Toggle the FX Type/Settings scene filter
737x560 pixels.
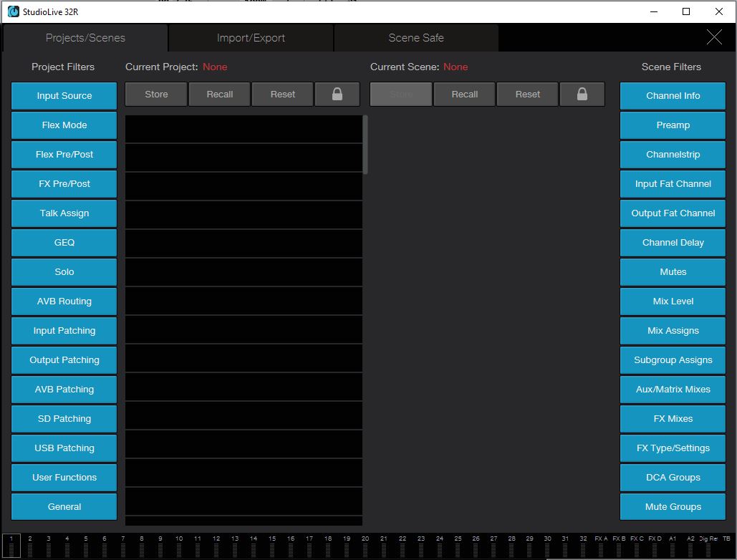[x=673, y=448]
